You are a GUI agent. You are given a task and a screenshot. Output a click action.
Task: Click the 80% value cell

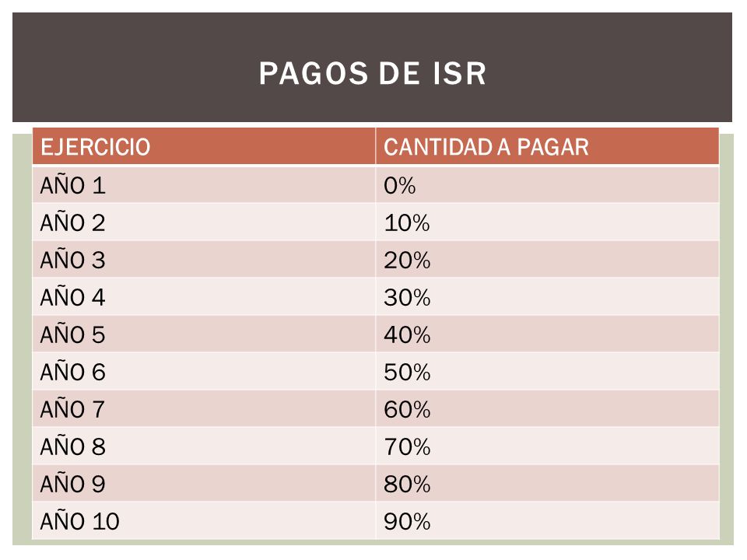547,484
